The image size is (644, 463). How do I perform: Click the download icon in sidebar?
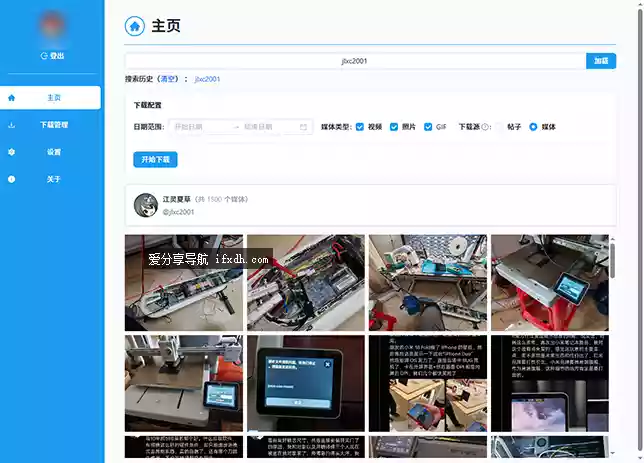coord(12,125)
